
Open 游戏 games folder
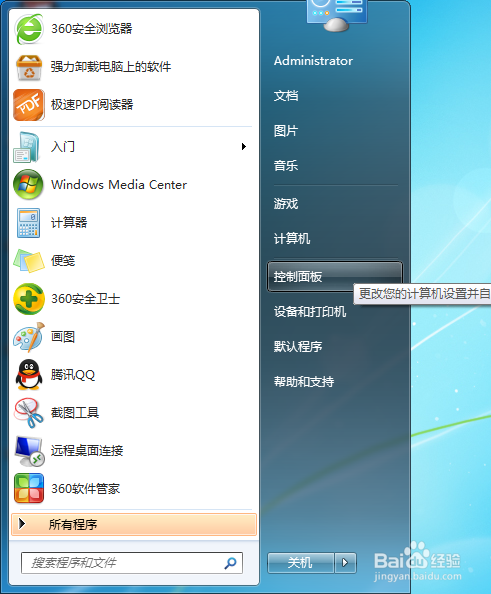[x=286, y=204]
